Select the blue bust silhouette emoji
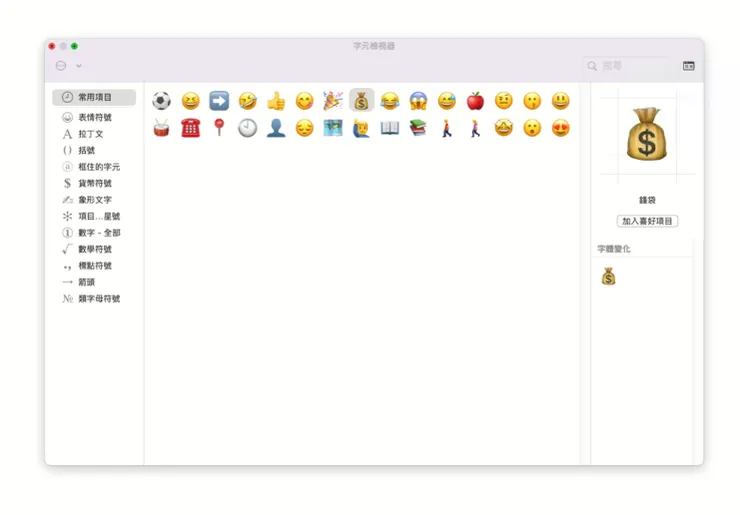 click(x=276, y=128)
